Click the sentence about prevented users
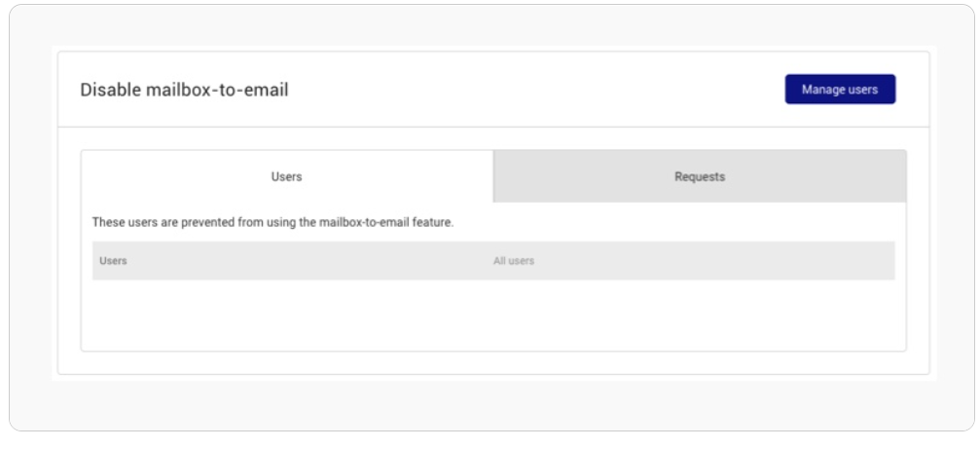Screen dimensions: 980x449 pos(273,222)
